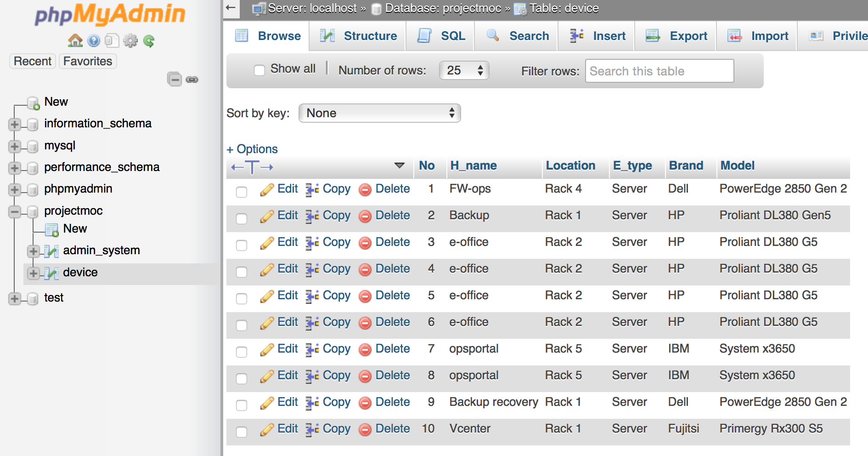Expand the admin_system table node

click(x=33, y=251)
